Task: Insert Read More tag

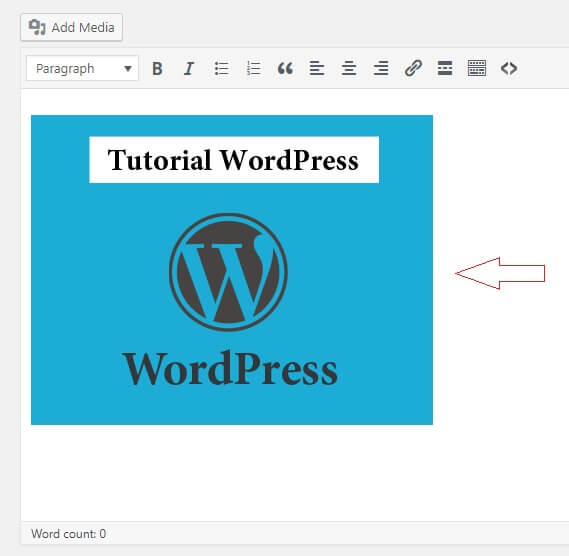Action: (445, 68)
